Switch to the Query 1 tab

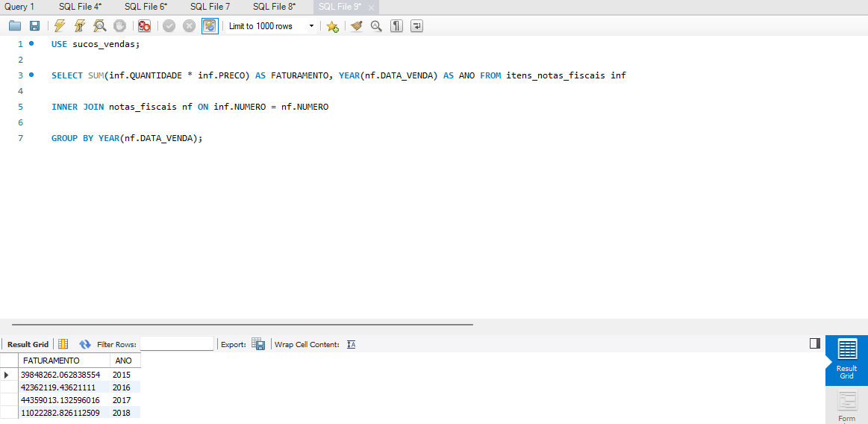19,7
